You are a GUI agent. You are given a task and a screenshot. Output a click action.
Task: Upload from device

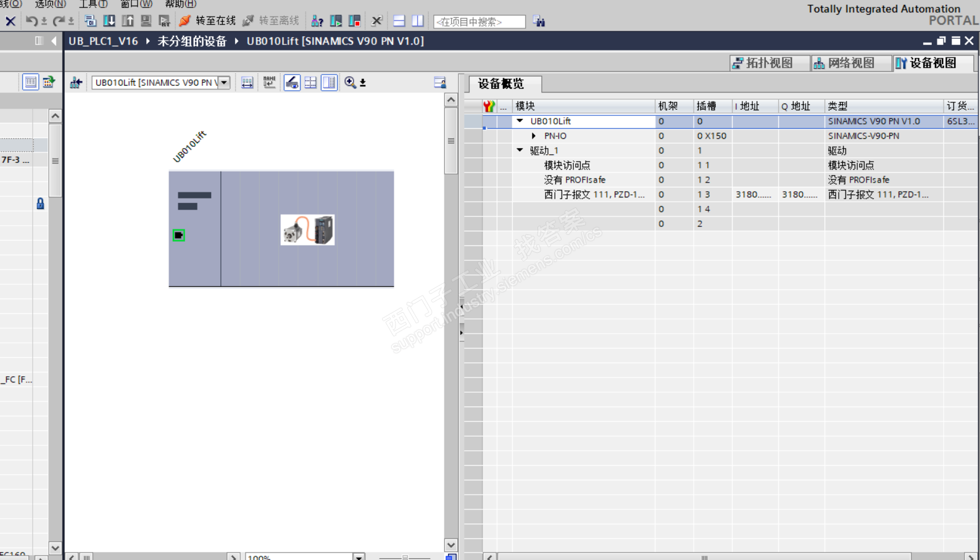coord(128,21)
